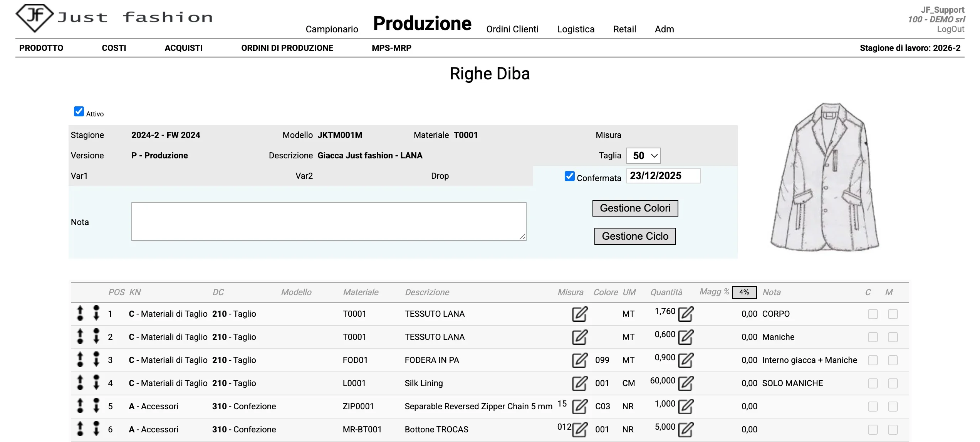Viewport: 980px width, 442px height.
Task: Edit Misura for row 1 CORPO
Action: [580, 314]
